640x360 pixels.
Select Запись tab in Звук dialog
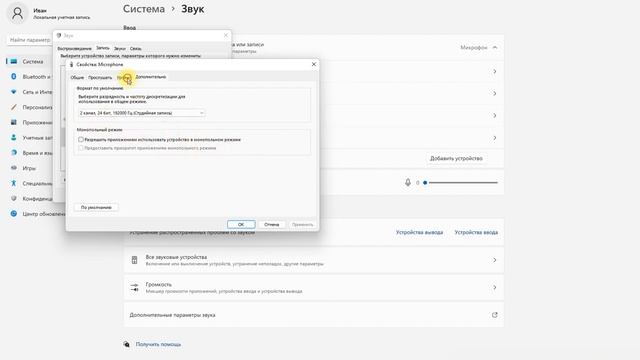pyautogui.click(x=102, y=48)
